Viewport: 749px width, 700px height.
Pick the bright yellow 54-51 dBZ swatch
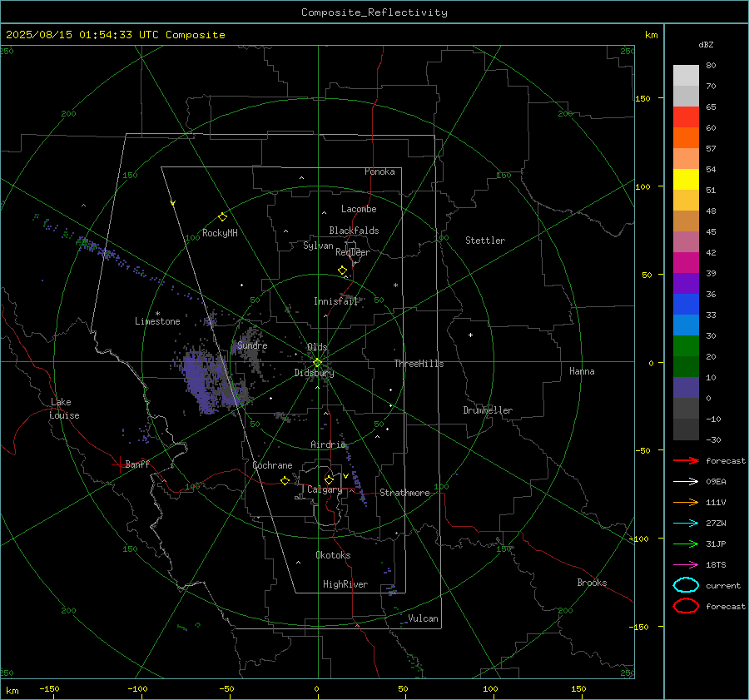(686, 180)
